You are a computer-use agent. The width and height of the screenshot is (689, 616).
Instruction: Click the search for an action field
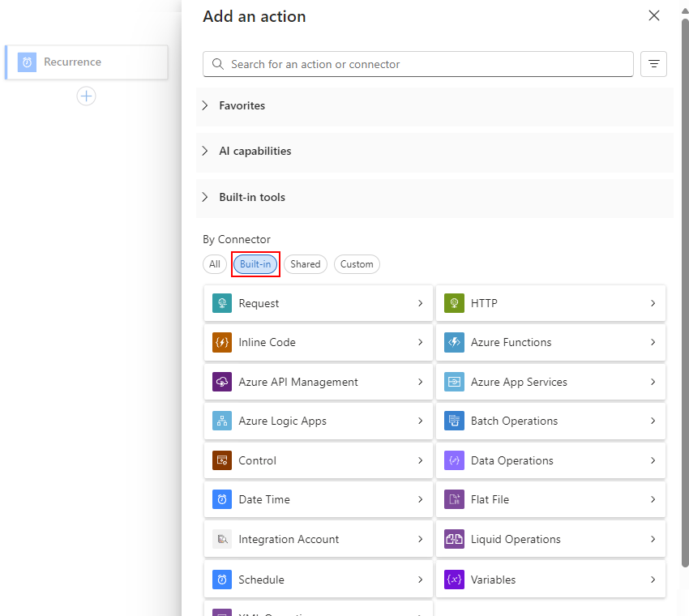click(x=417, y=64)
